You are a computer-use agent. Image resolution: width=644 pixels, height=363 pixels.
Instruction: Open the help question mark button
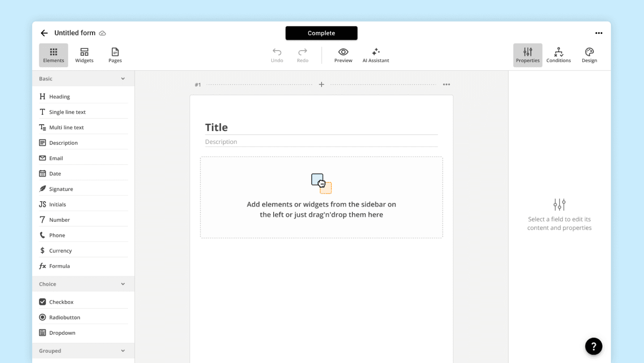(x=593, y=346)
